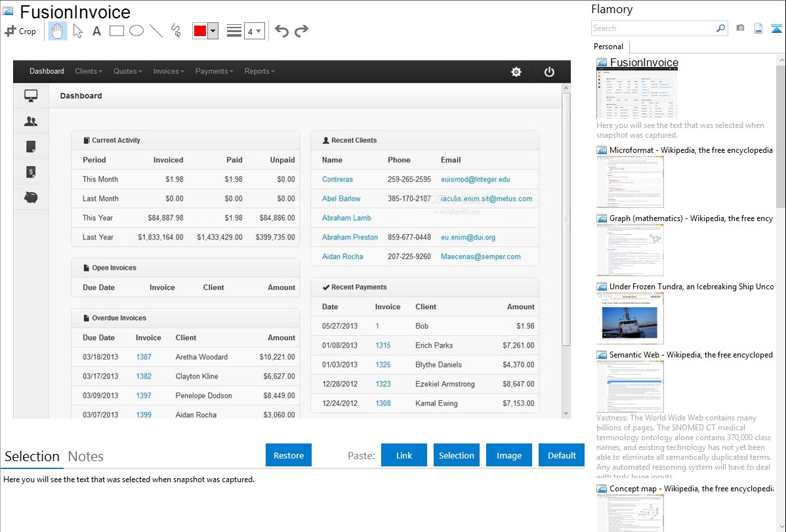
Task: Open client Abraham Preston link
Action: pyautogui.click(x=350, y=237)
